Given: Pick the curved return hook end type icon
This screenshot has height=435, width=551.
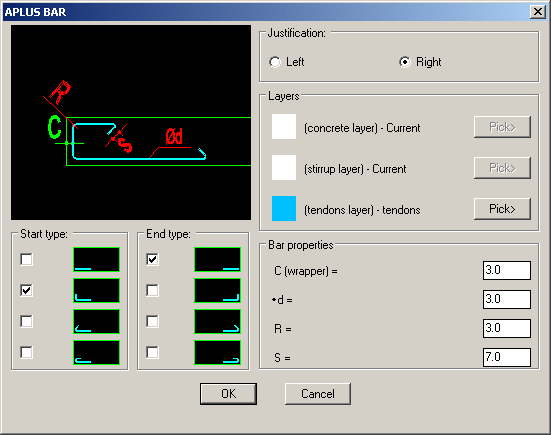Looking at the screenshot, I should pyautogui.click(x=217, y=352).
